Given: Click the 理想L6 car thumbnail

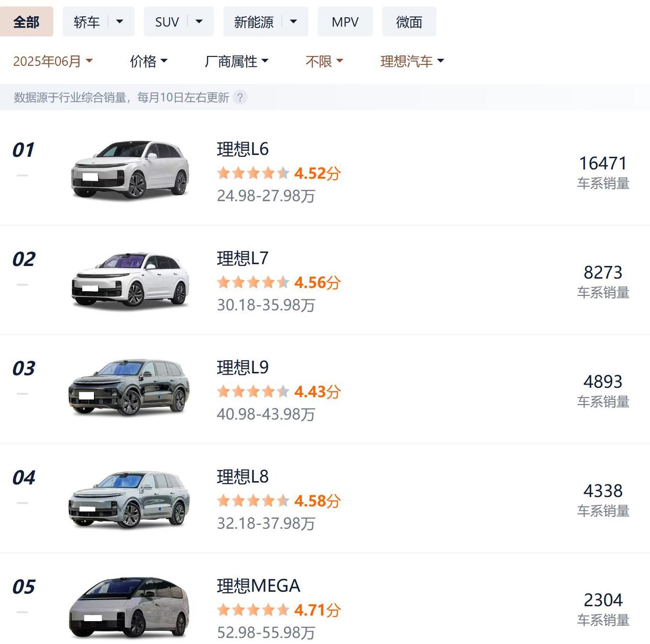Looking at the screenshot, I should [x=130, y=169].
